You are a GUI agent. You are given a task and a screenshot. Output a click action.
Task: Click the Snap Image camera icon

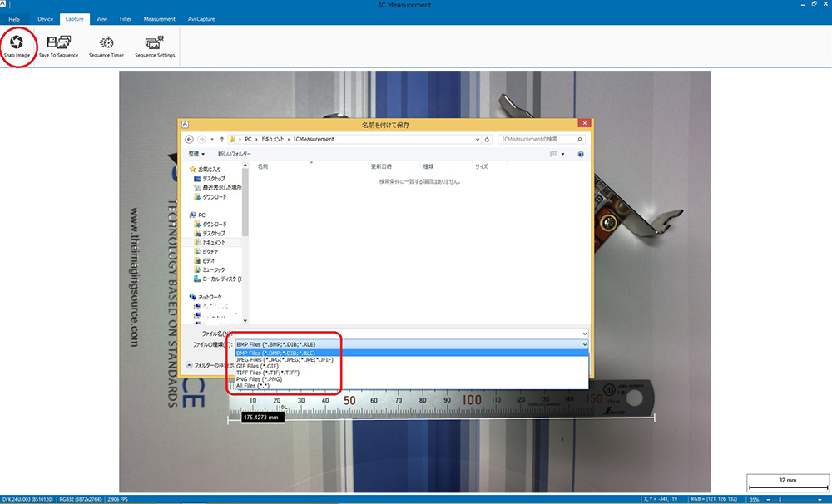[17, 42]
